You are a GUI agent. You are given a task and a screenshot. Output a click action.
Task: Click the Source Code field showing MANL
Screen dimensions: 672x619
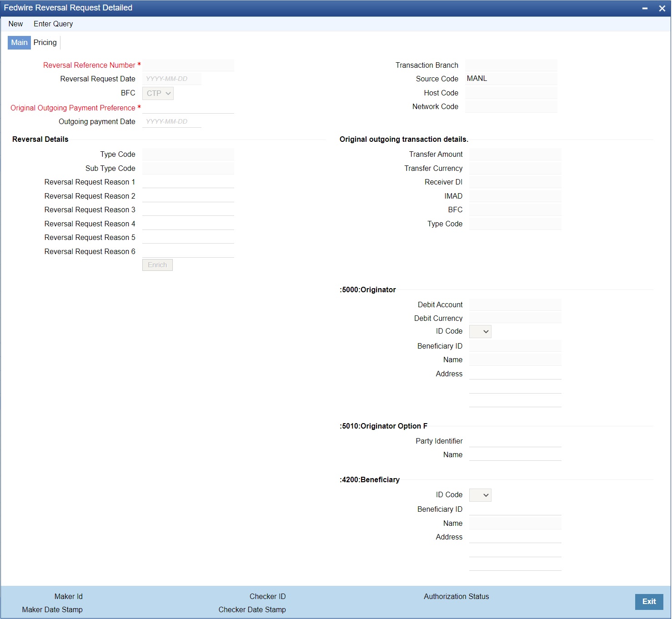coord(511,79)
